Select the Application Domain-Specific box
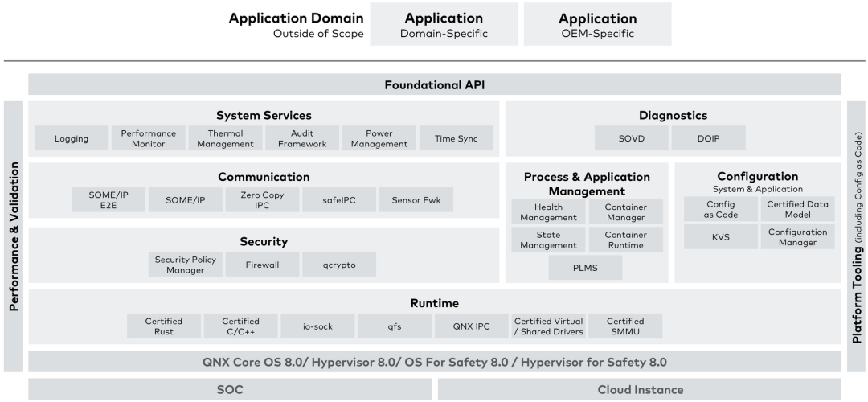This screenshot has width=868, height=402. (x=444, y=24)
